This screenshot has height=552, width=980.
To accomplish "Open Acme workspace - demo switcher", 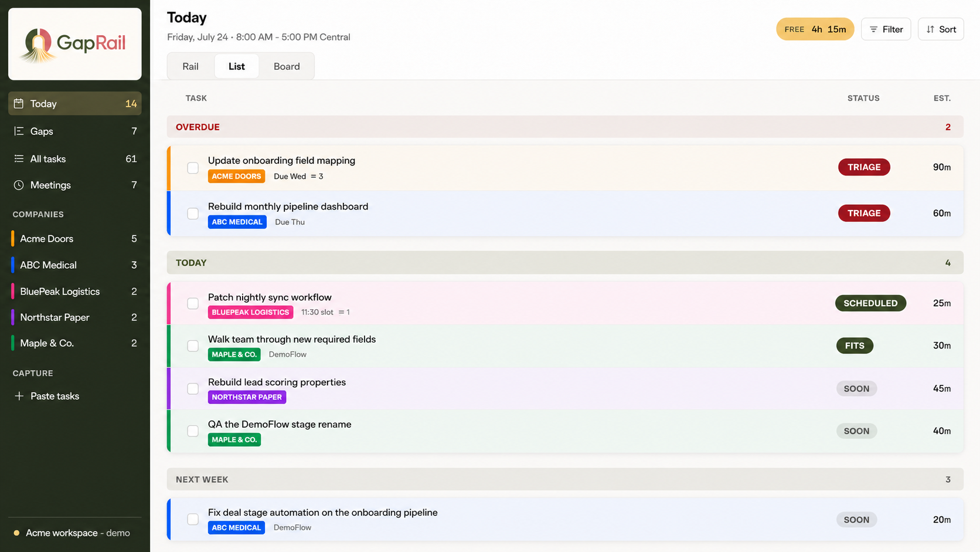I will click(x=74, y=533).
